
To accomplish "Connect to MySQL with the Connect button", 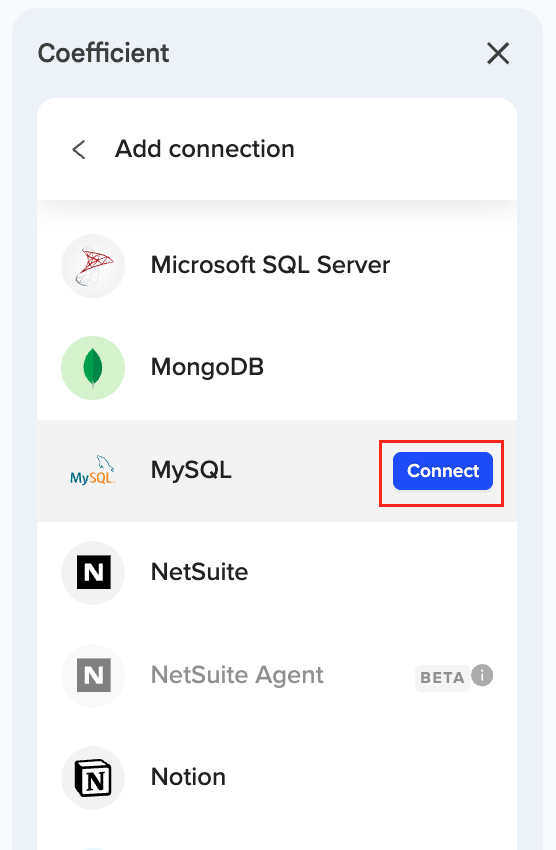I will tap(443, 471).
